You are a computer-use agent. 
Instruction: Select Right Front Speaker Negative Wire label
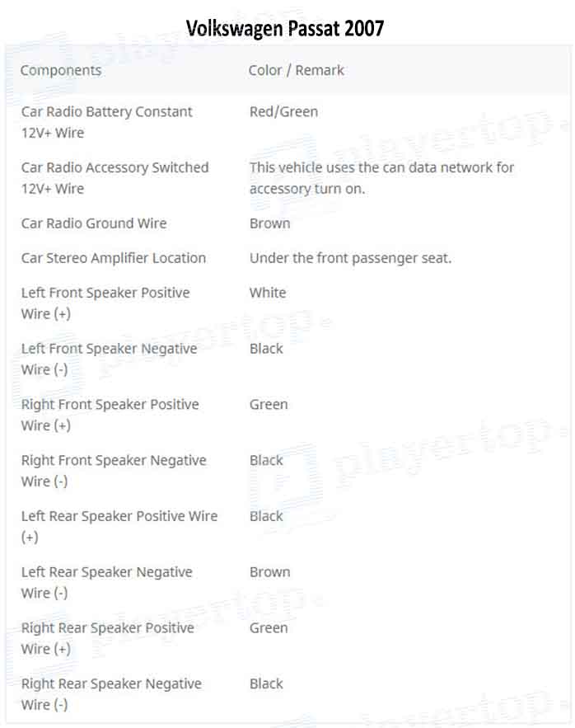pos(114,471)
